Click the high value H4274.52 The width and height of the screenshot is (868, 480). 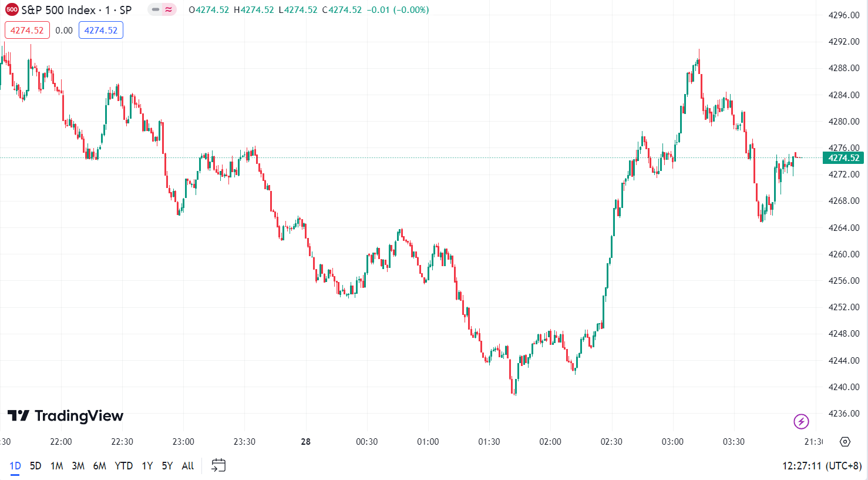(254, 10)
